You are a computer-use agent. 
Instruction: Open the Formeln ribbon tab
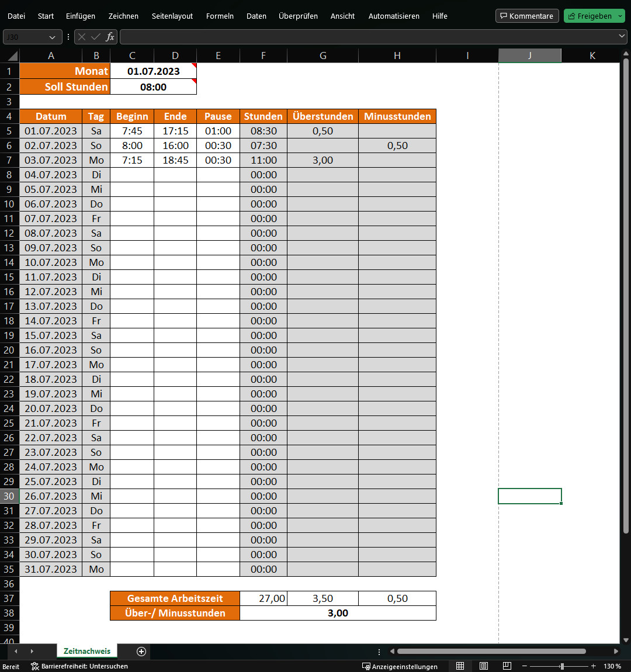(220, 16)
